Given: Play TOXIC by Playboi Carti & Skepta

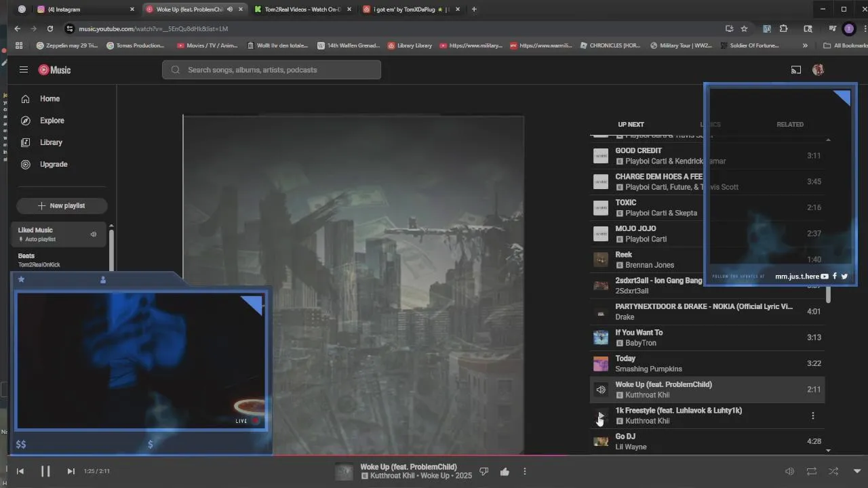Looking at the screenshot, I should click(x=707, y=207).
